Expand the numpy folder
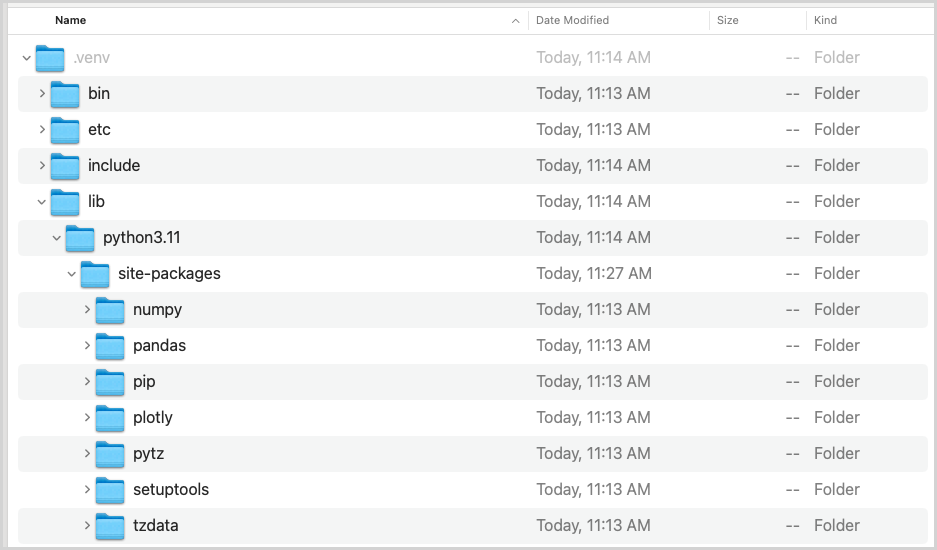This screenshot has height=550, width=937. click(x=87, y=309)
